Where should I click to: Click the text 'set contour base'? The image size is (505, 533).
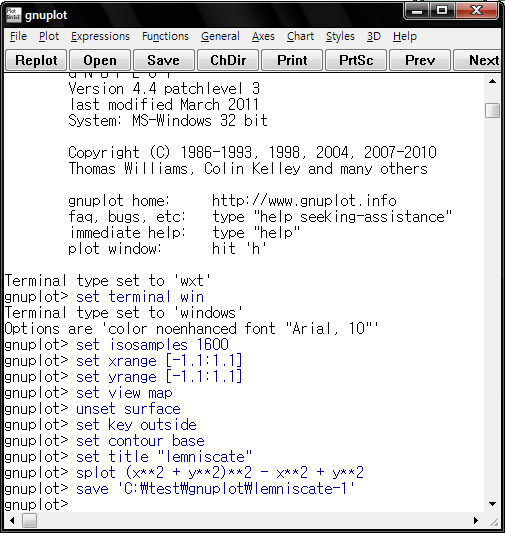pyautogui.click(x=140, y=441)
